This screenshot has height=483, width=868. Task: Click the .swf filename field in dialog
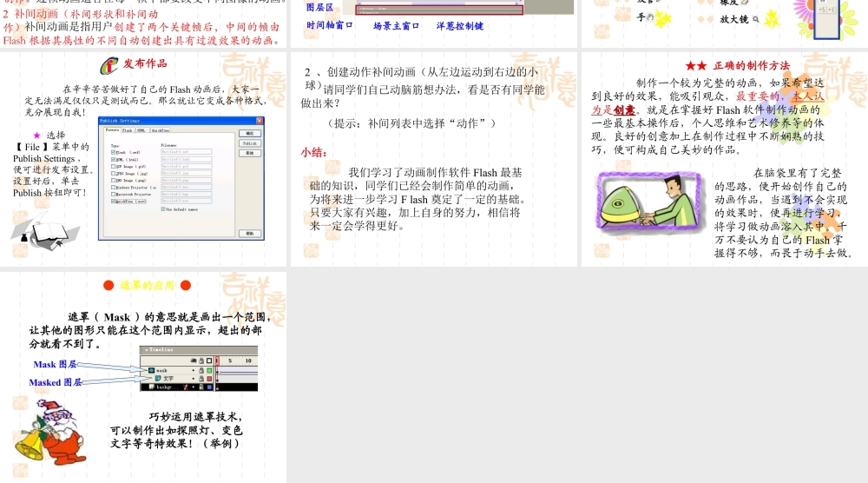point(187,152)
